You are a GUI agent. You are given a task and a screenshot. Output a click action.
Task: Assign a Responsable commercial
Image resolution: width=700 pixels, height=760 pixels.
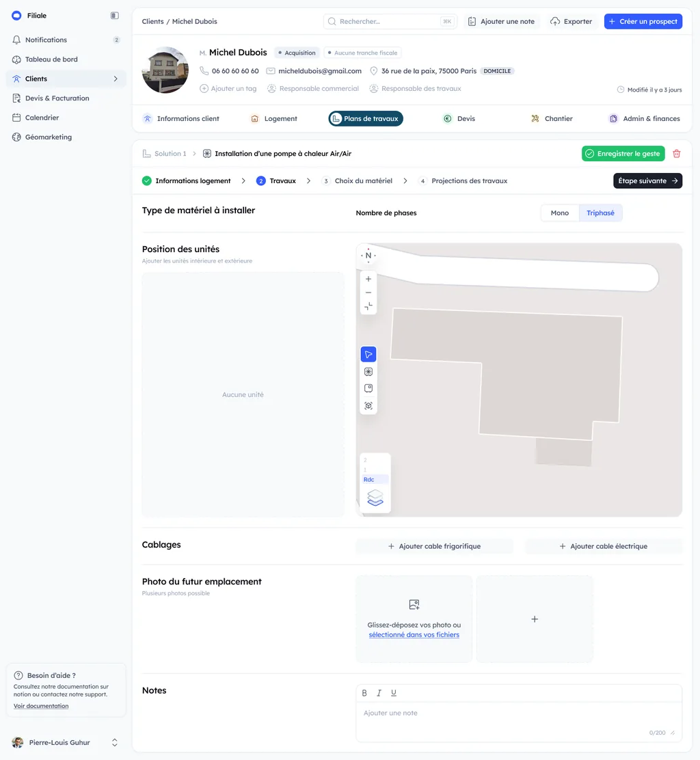pos(313,88)
